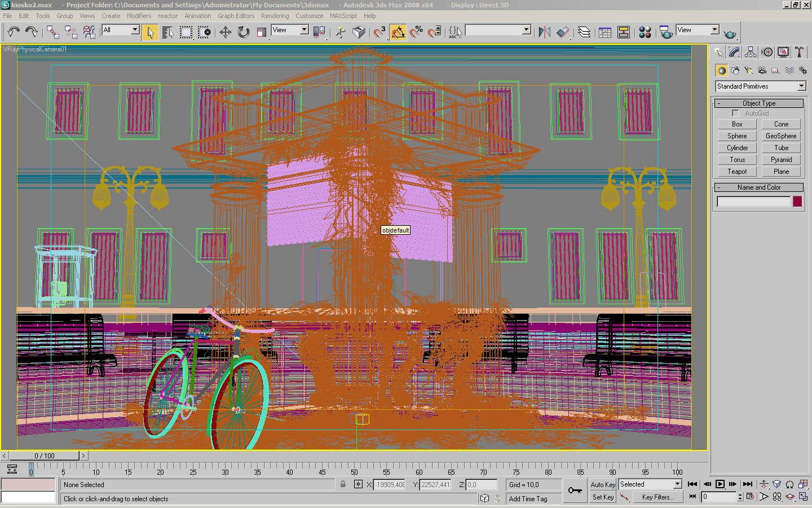Open the Utilities hammer panel
812x508 pixels.
click(799, 52)
